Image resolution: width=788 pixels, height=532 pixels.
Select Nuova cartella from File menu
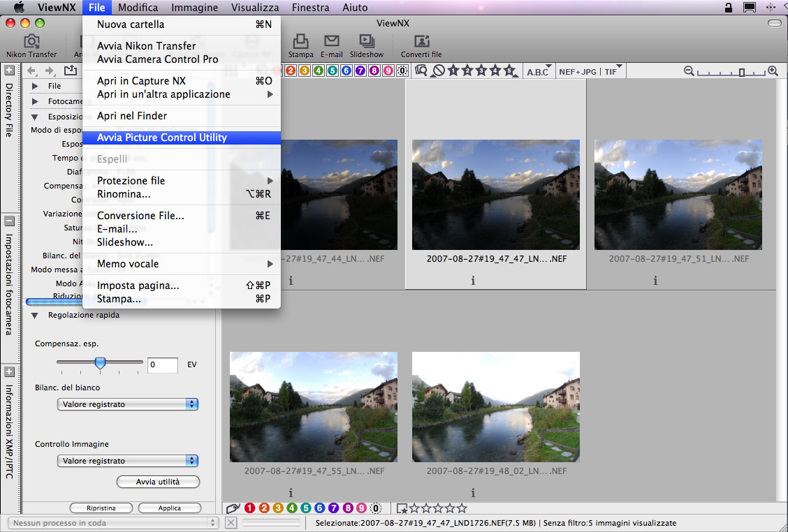pos(182,24)
